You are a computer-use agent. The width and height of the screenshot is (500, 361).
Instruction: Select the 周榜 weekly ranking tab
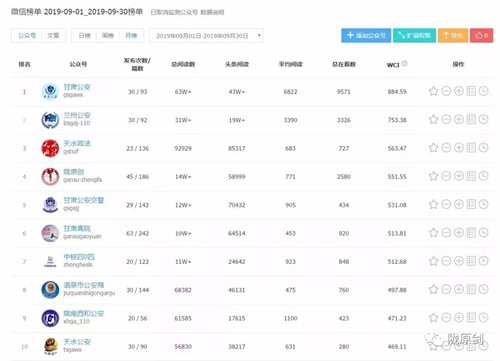tap(108, 35)
